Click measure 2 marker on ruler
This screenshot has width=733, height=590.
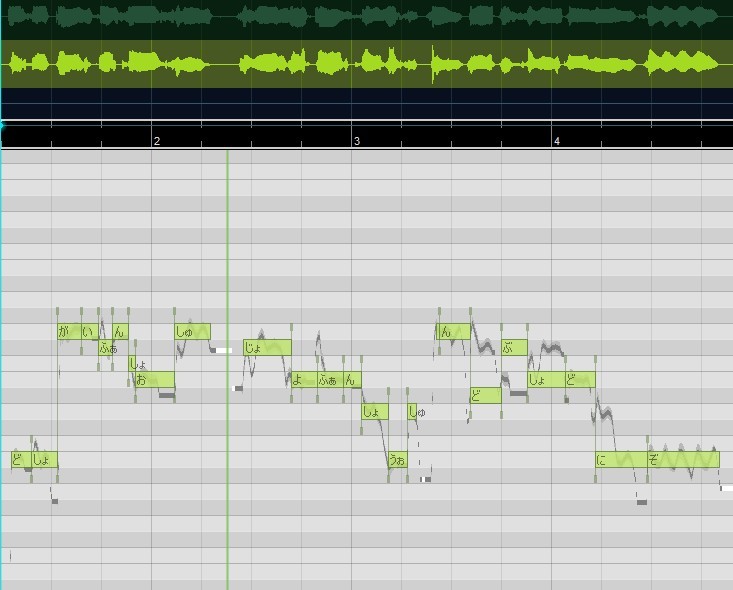pyautogui.click(x=157, y=141)
